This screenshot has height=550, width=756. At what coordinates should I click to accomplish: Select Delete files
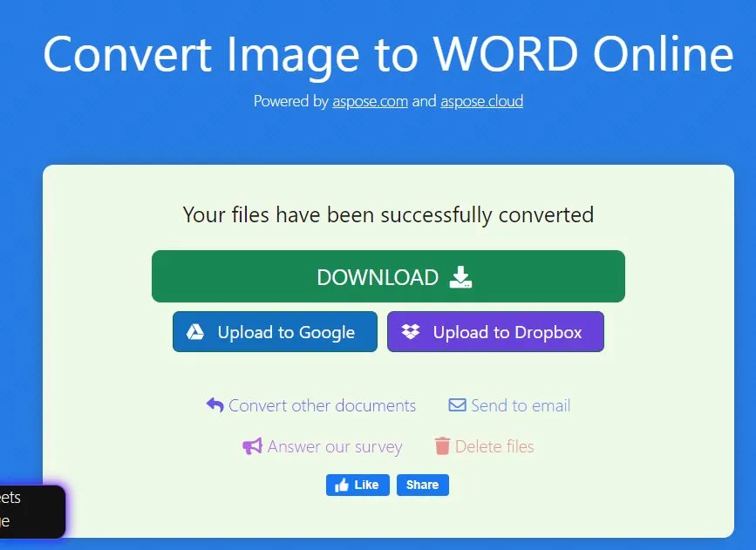[494, 446]
